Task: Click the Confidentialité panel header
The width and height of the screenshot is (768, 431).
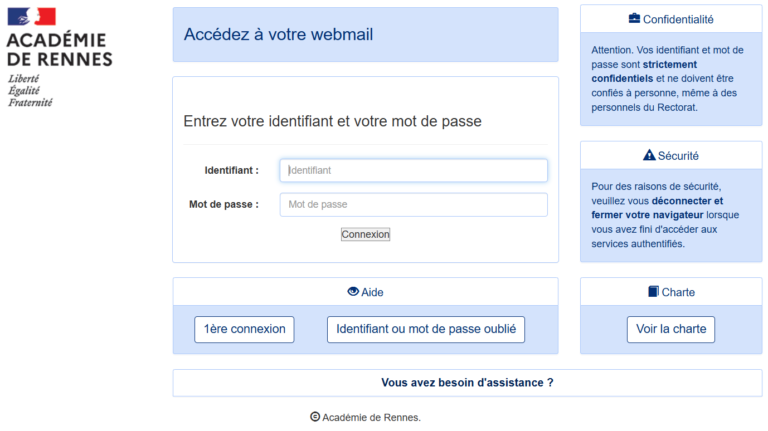Action: coord(671,19)
